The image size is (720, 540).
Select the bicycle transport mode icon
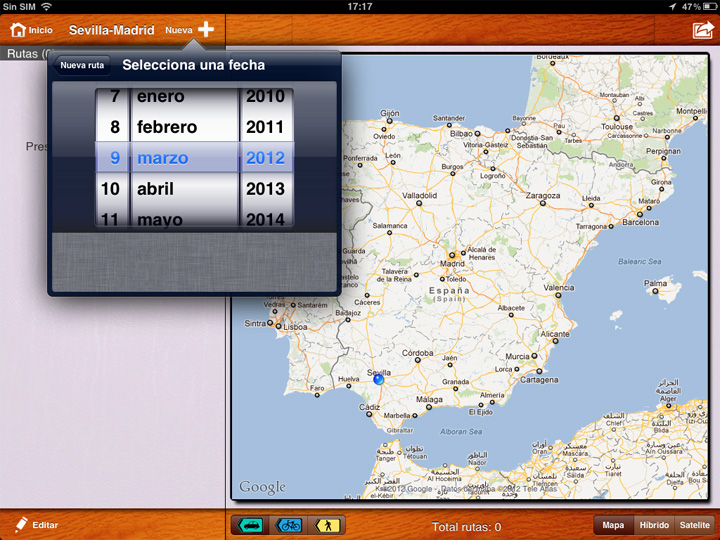pyautogui.click(x=289, y=525)
